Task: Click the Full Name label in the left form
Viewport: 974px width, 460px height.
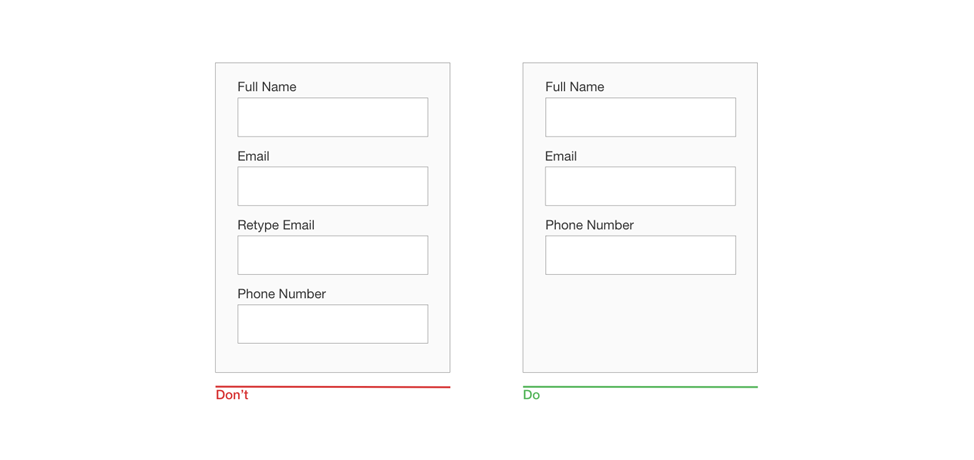Action: click(267, 87)
